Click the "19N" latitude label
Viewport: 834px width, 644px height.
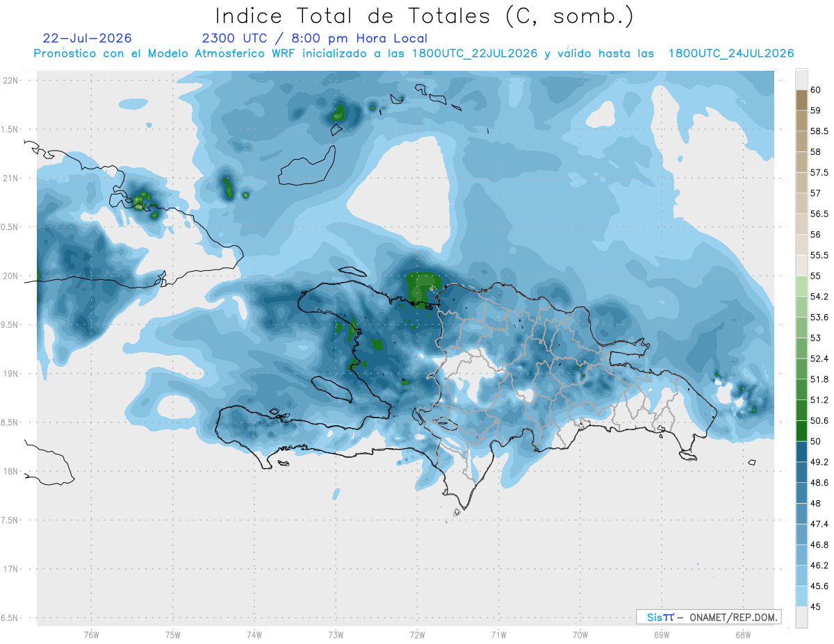pyautogui.click(x=10, y=373)
